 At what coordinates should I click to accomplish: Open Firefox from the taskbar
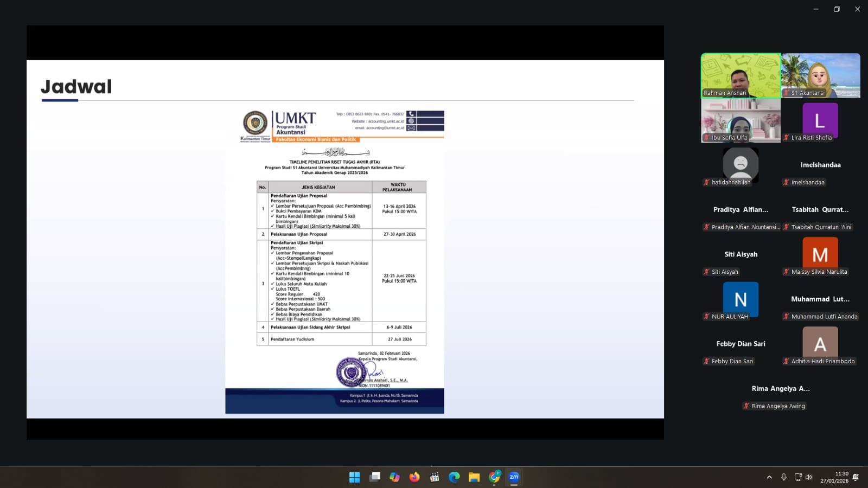[414, 477]
